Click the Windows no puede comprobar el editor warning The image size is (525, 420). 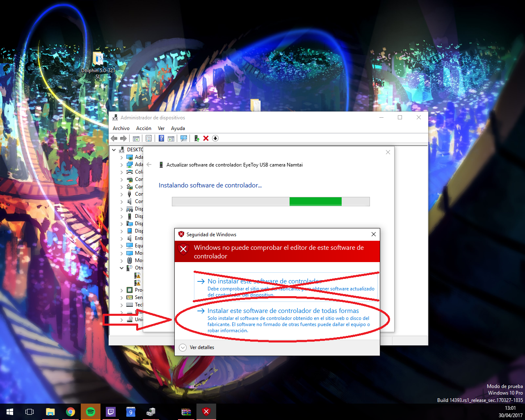[279, 252]
